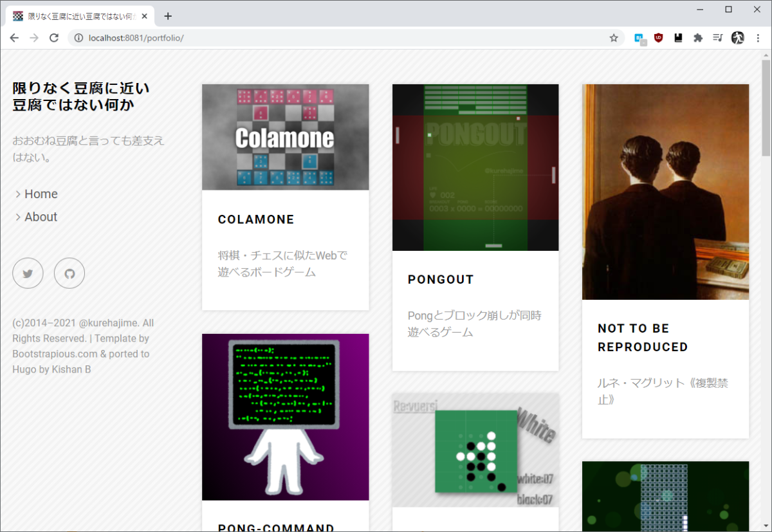Viewport: 772px width, 532px height.
Task: Select the portfolio page tab
Action: 79,16
